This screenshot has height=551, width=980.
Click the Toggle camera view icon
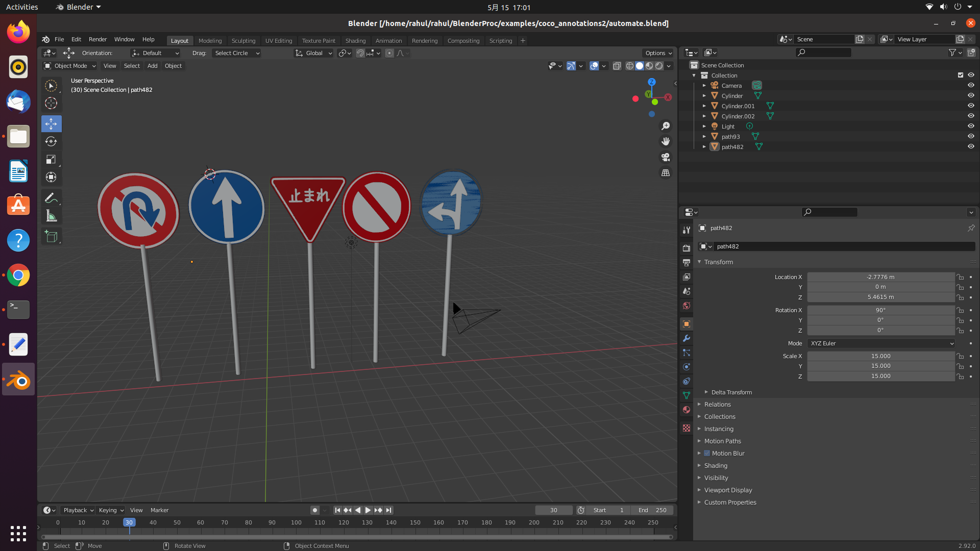[x=666, y=157]
